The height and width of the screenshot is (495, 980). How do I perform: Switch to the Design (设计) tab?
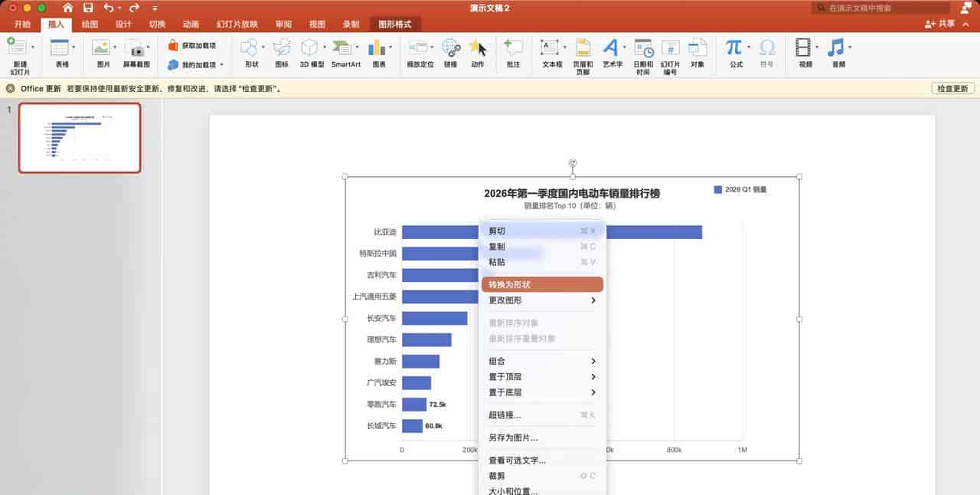pyautogui.click(x=123, y=25)
